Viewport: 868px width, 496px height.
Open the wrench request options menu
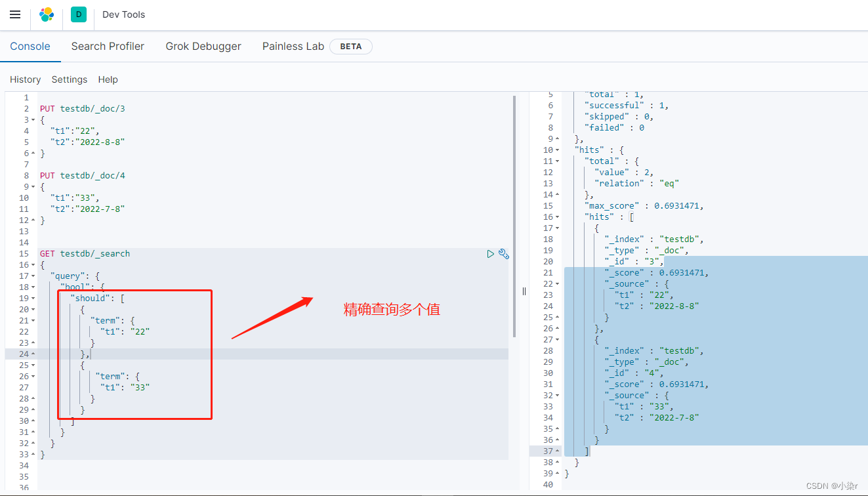pos(504,254)
